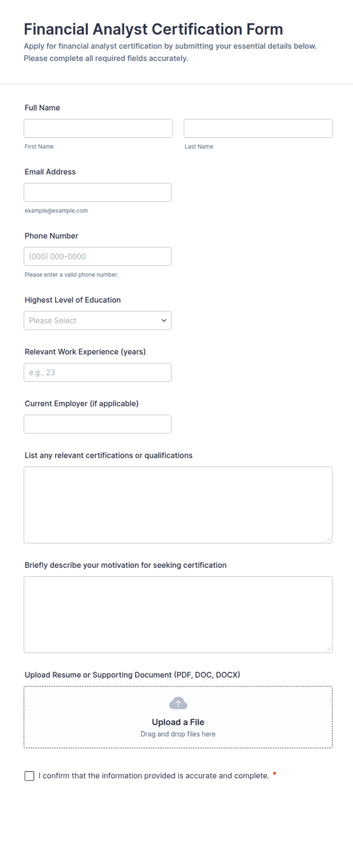
Task: Click the Upload a File text
Action: (x=178, y=722)
